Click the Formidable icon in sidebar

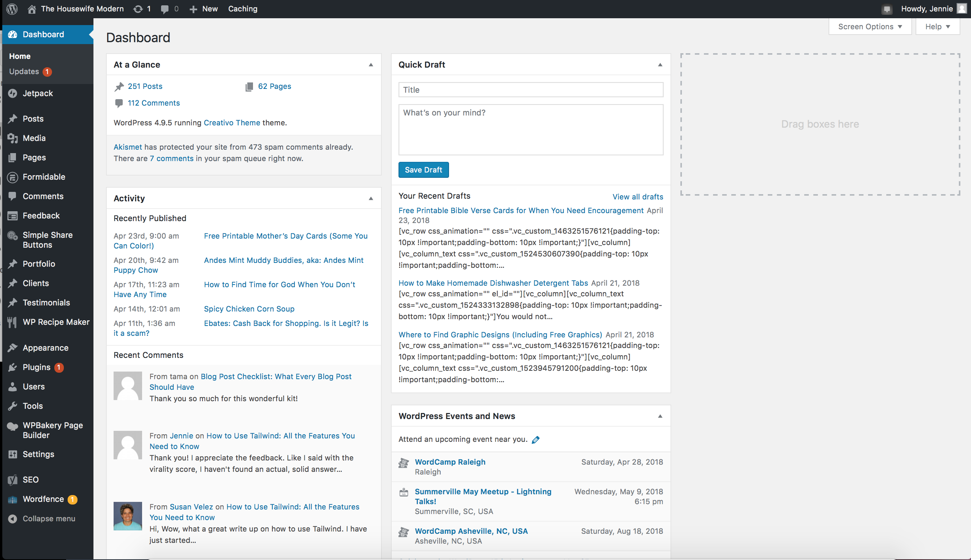(13, 177)
